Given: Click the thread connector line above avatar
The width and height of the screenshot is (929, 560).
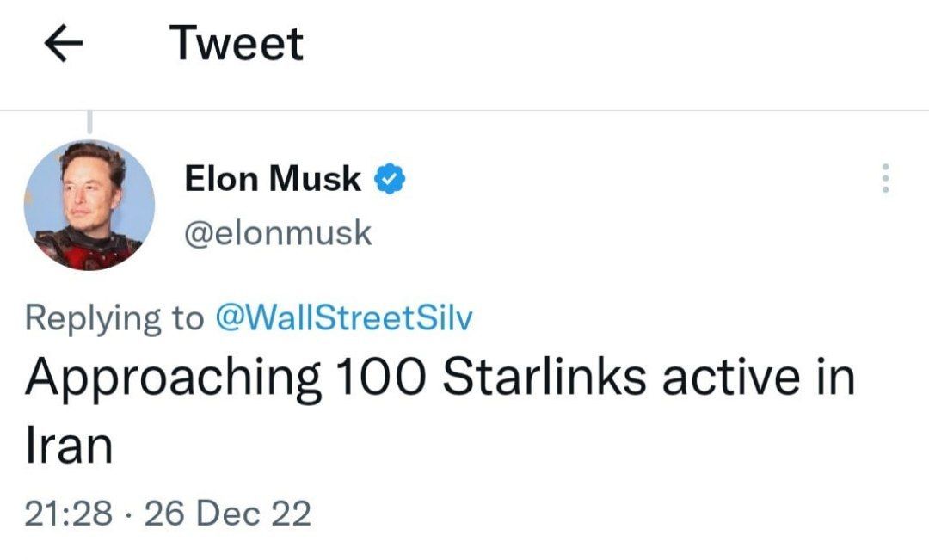Looking at the screenshot, I should coord(89,124).
